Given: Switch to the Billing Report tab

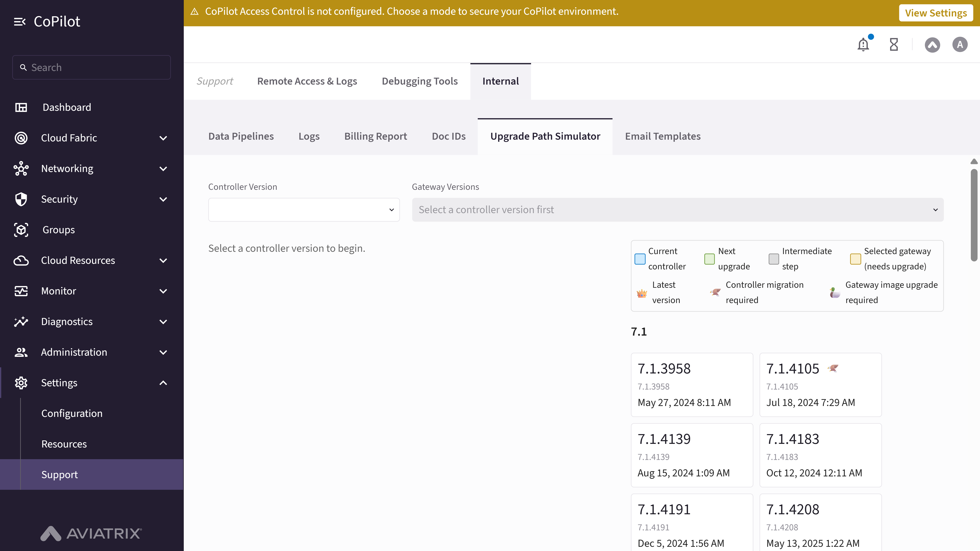Looking at the screenshot, I should click(x=376, y=136).
